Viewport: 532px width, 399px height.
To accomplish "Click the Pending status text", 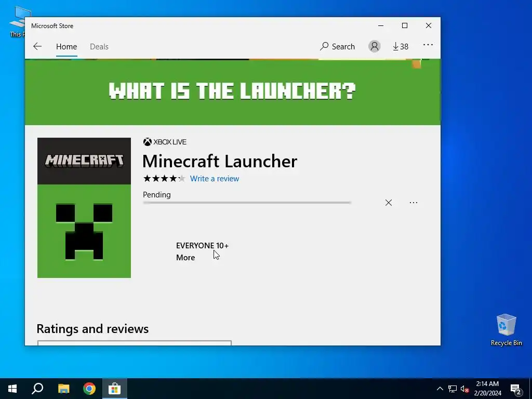I will click(x=157, y=195).
